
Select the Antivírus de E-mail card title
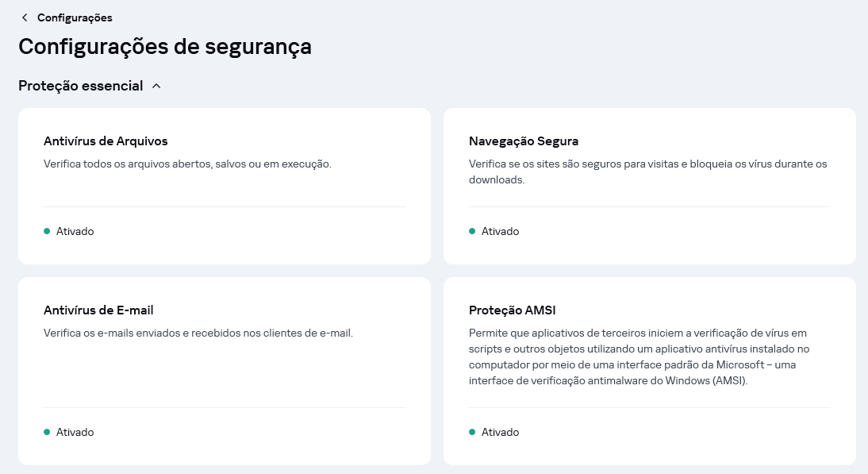pos(98,310)
